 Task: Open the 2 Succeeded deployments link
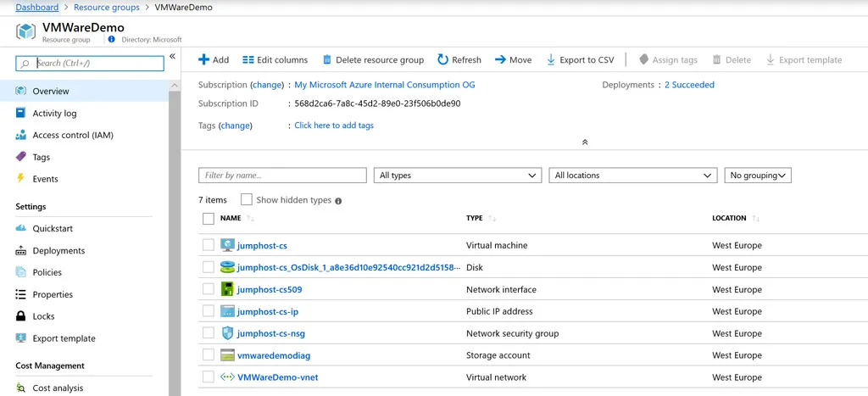pyautogui.click(x=689, y=85)
